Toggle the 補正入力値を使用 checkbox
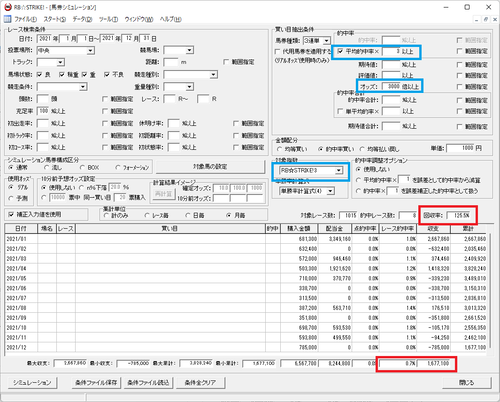This screenshot has height=402, width=500. [x=11, y=214]
